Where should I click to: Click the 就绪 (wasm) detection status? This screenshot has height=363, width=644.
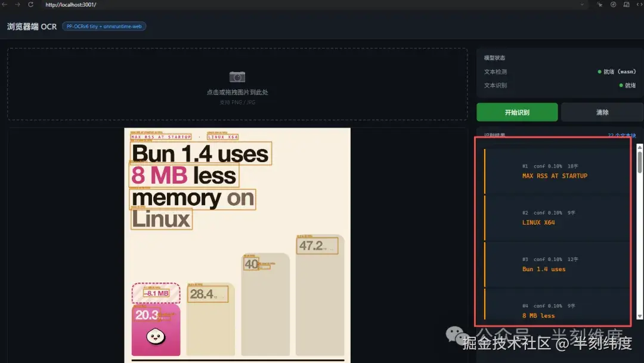pos(617,72)
